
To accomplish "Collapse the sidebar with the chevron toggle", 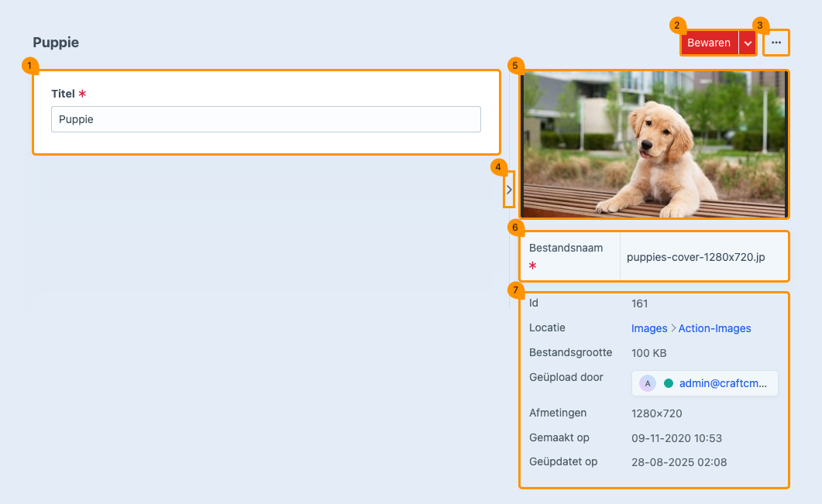I will click(509, 189).
